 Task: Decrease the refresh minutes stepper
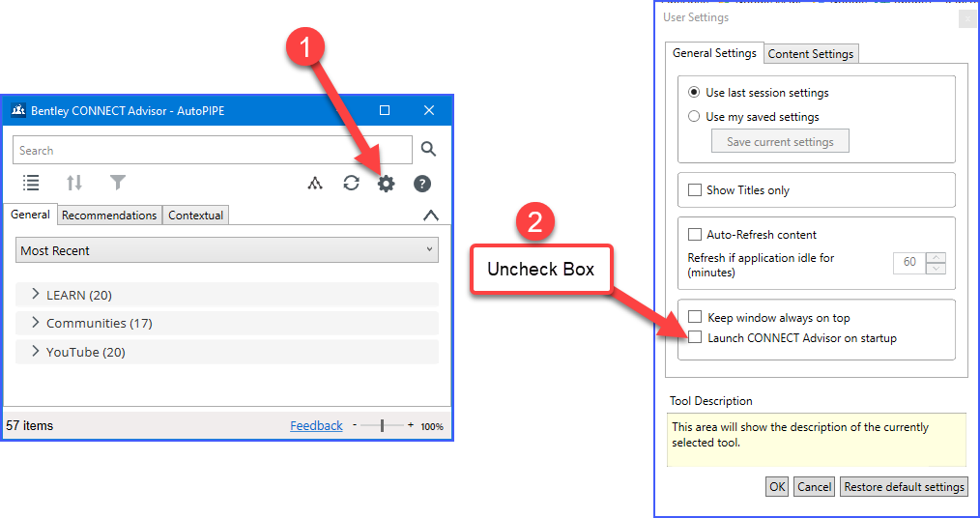(936, 268)
